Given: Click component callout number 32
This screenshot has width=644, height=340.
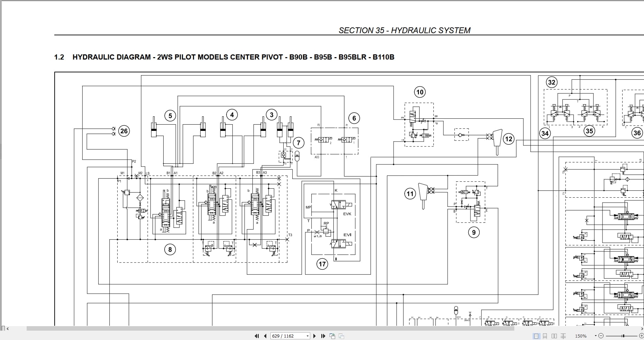Looking at the screenshot, I should tap(552, 82).
